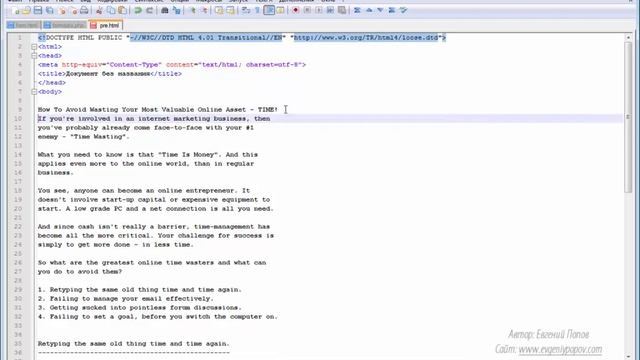The height and width of the screenshot is (360, 640).
Task: Click line 'start. A low grade PC'
Action: 156,209
